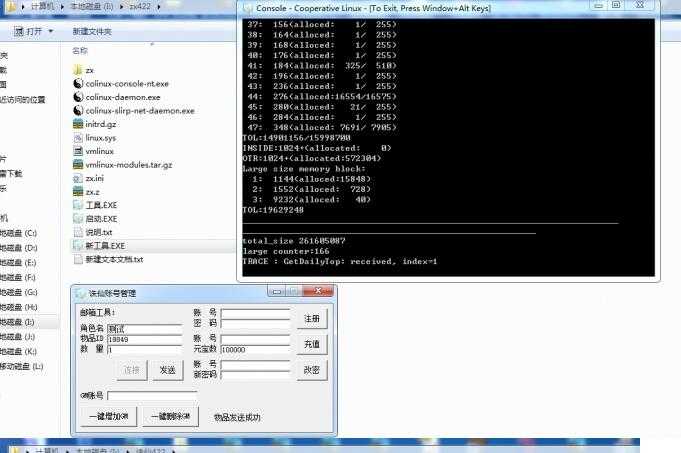The width and height of the screenshot is (681, 453).
Task: Select the 新工具.EXE file
Action: point(104,245)
